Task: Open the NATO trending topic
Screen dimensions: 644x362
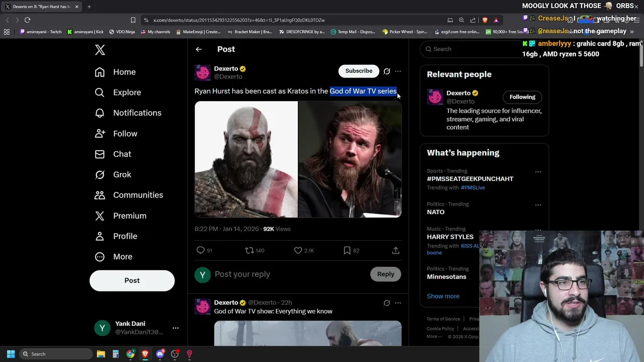Action: (x=436, y=212)
